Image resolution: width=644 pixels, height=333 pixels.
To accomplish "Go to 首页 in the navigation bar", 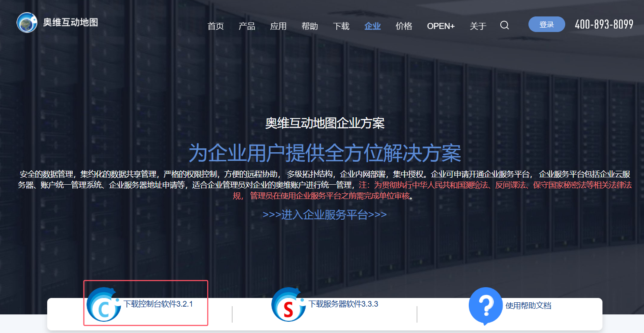I will click(216, 26).
